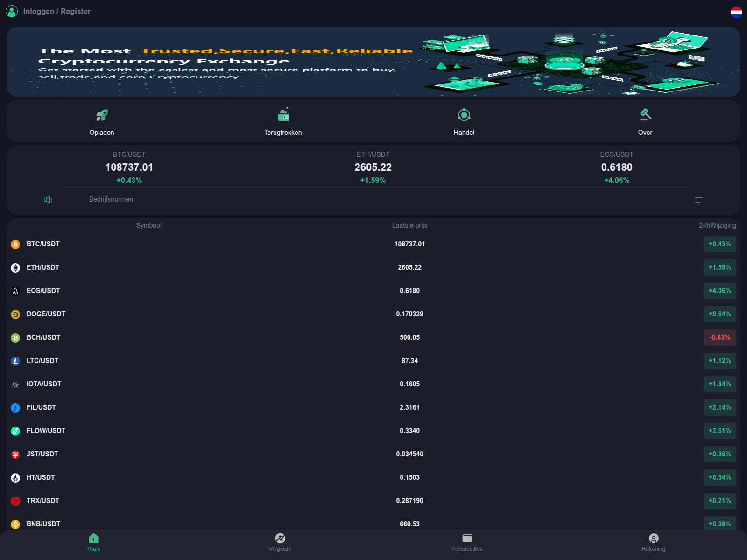Viewport: 747px width, 560px height.
Task: Click FLOW/USDT +2.61% change badge
Action: tap(720, 431)
